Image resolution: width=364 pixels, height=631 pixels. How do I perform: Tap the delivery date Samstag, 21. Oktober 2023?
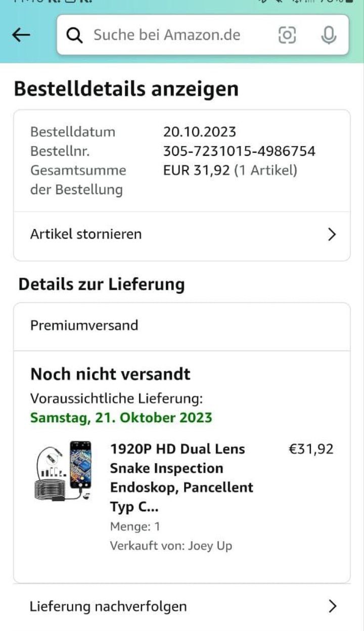click(121, 418)
